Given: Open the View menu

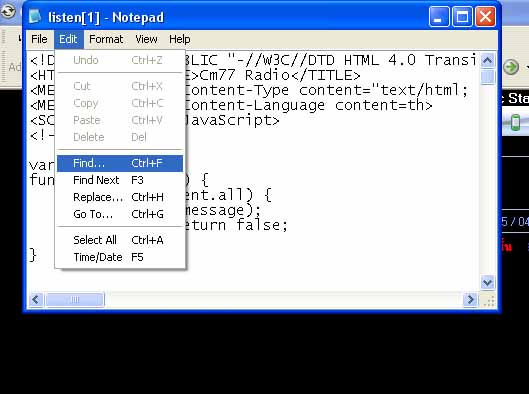Looking at the screenshot, I should (146, 39).
